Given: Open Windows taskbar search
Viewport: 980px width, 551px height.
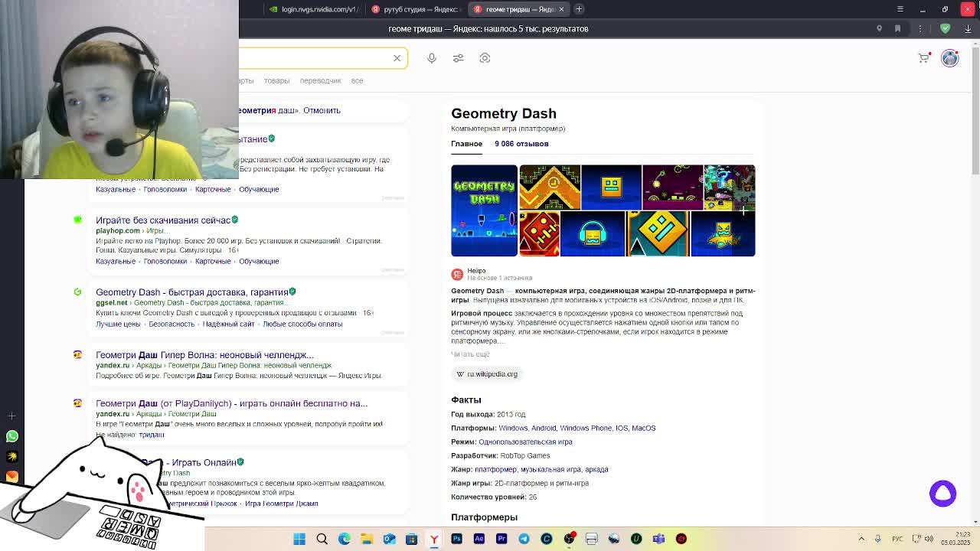Looking at the screenshot, I should pos(322,539).
